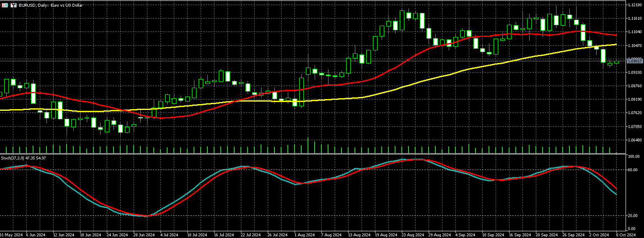Select the 8 Oct 2024 date label

[626, 235]
